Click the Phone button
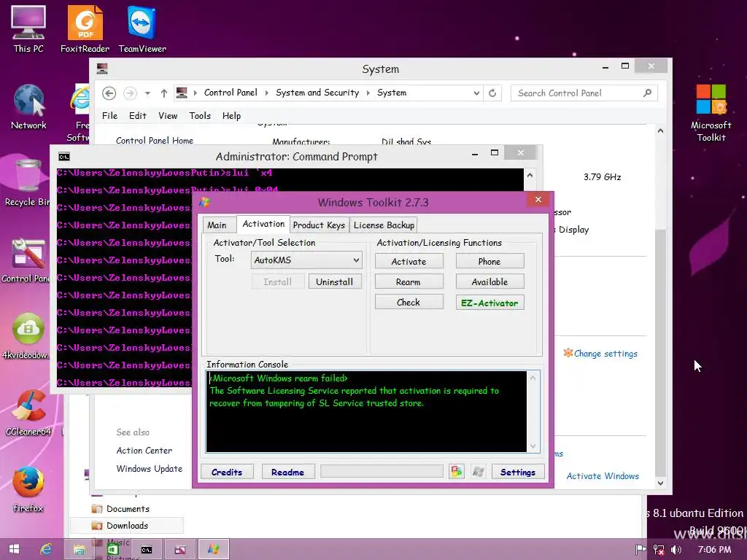Screen dimensions: 747x560 489,262
